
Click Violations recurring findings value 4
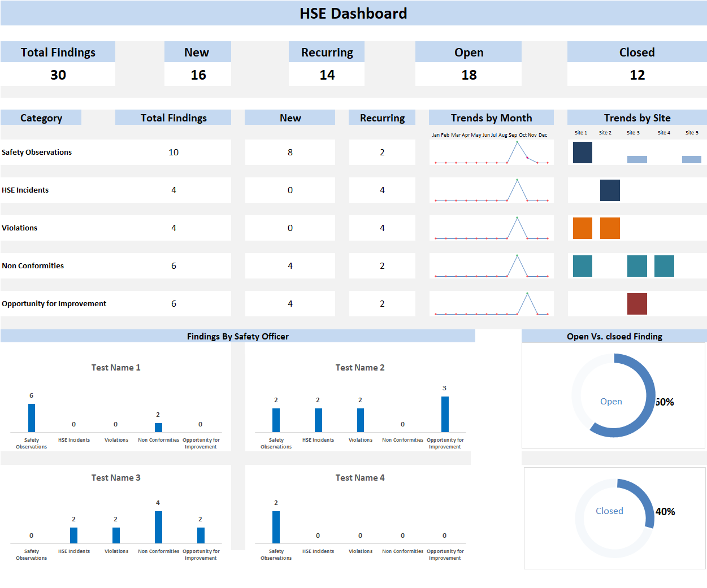pyautogui.click(x=382, y=228)
